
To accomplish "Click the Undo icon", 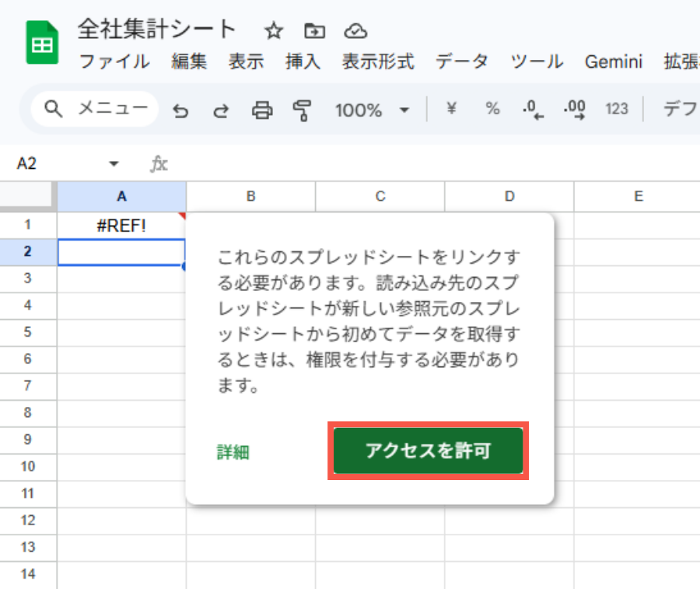I will 180,109.
